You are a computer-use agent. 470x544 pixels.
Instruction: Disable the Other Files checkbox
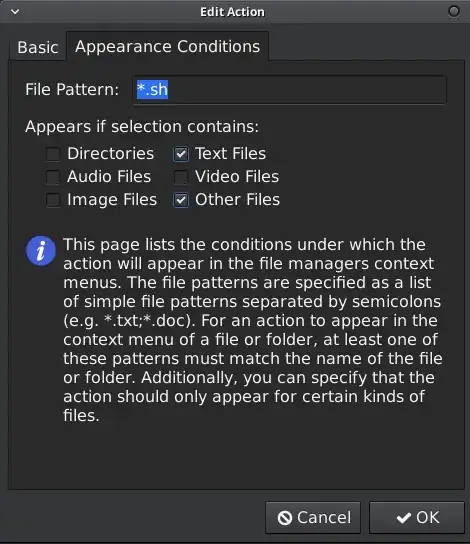coord(181,200)
